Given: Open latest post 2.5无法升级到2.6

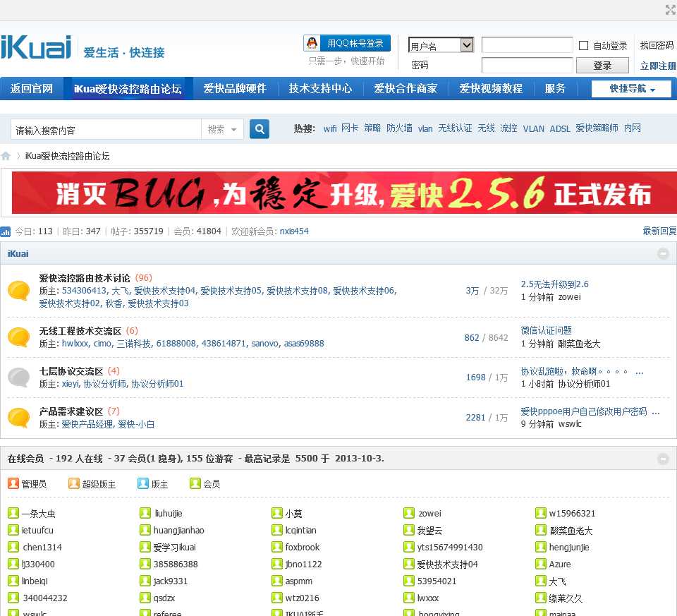Looking at the screenshot, I should (554, 284).
